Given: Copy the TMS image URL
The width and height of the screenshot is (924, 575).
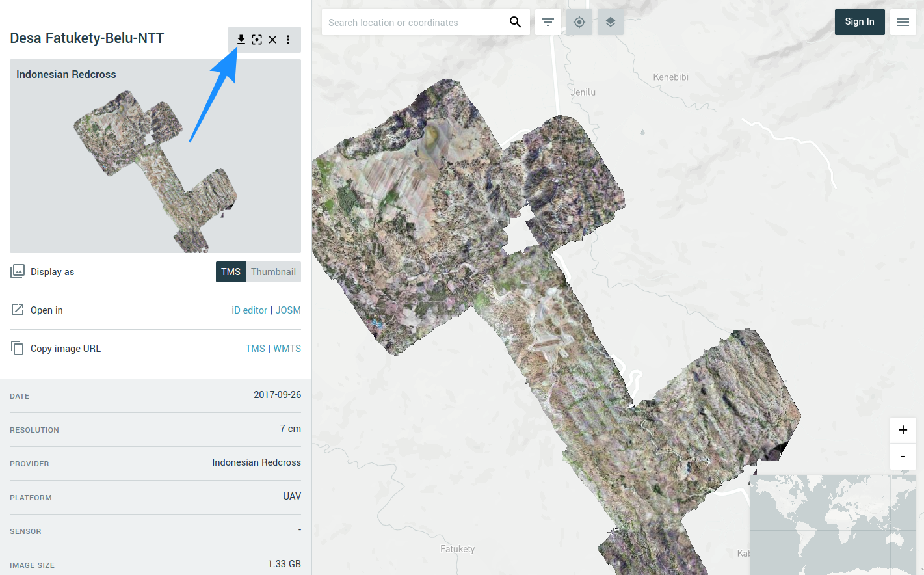Looking at the screenshot, I should point(256,349).
